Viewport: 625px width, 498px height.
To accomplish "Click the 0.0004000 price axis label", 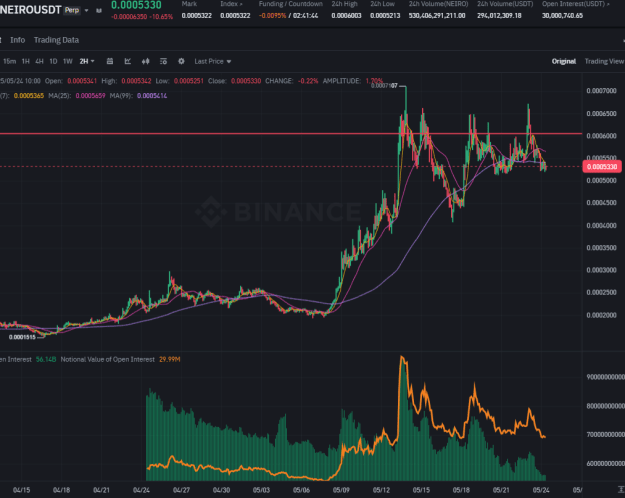I will tap(601, 226).
